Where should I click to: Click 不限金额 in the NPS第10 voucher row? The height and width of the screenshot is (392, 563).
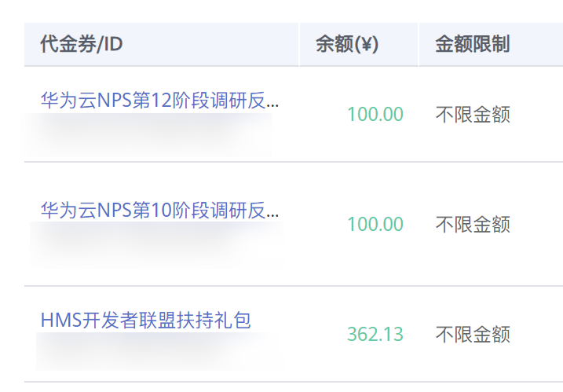point(473,225)
